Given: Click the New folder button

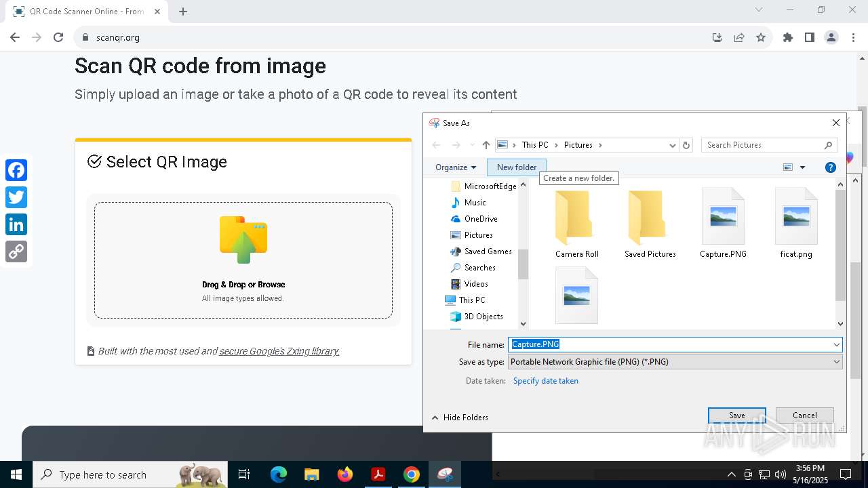Looking at the screenshot, I should click(x=517, y=167).
